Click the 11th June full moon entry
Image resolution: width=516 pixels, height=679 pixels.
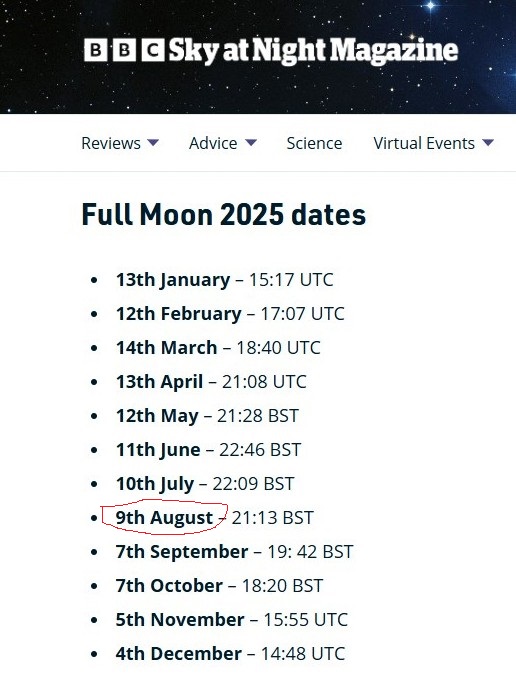click(208, 450)
